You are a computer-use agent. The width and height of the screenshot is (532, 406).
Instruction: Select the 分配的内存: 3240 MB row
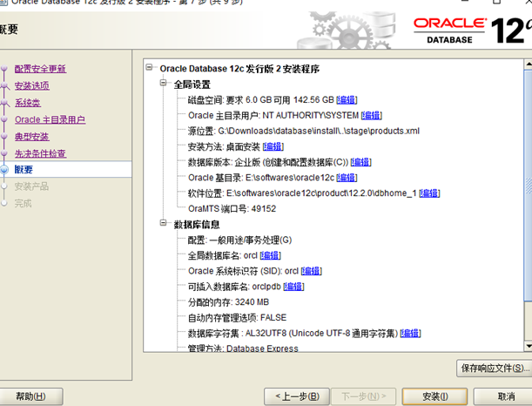point(228,302)
